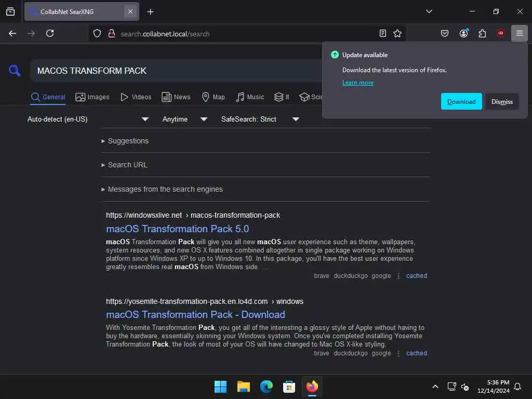Show hidden system tray icons
This screenshot has height=399, width=532.
[x=435, y=387]
